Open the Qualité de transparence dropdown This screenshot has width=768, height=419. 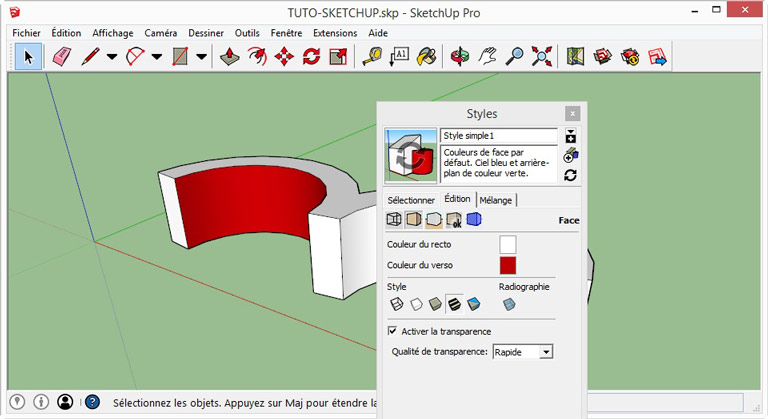545,352
